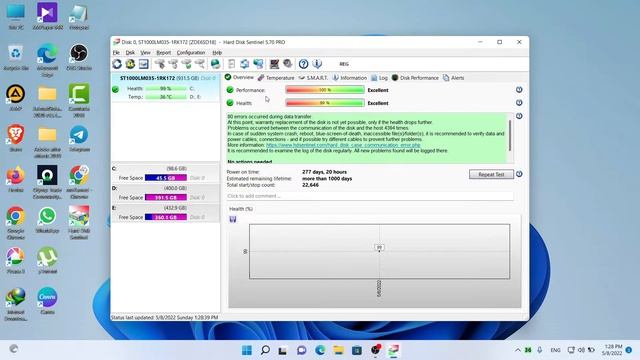Click the REG toolbar label
Viewport: 640px width, 360px height.
click(344, 64)
